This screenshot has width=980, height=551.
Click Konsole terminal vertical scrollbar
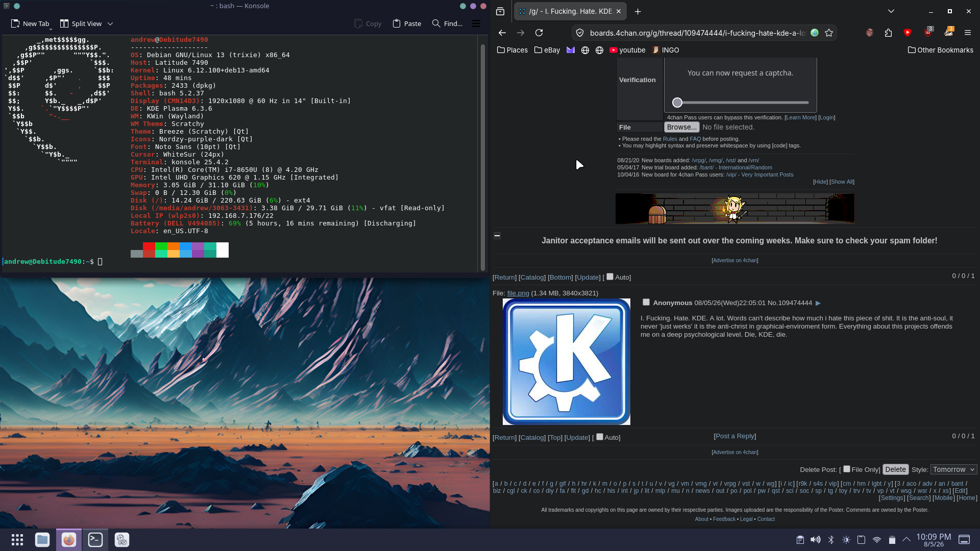483,157
